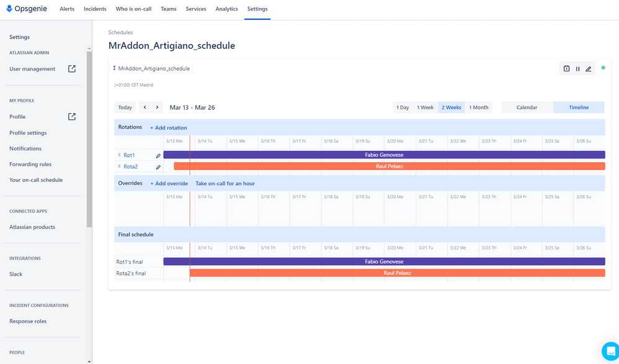Go to next period with right chevron
The height and width of the screenshot is (364, 619).
point(158,107)
